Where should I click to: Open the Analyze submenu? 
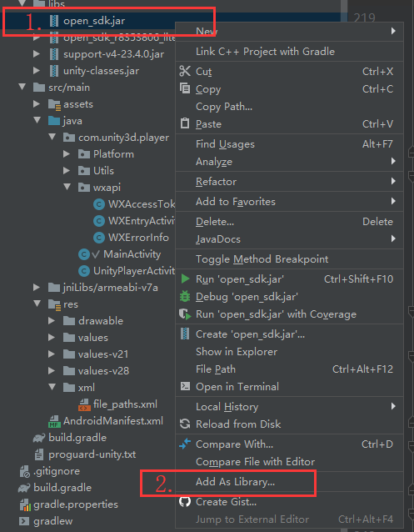pos(289,162)
